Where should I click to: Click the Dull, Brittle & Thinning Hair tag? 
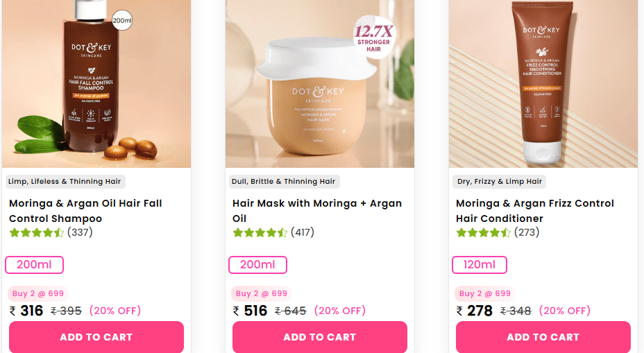[x=283, y=182]
